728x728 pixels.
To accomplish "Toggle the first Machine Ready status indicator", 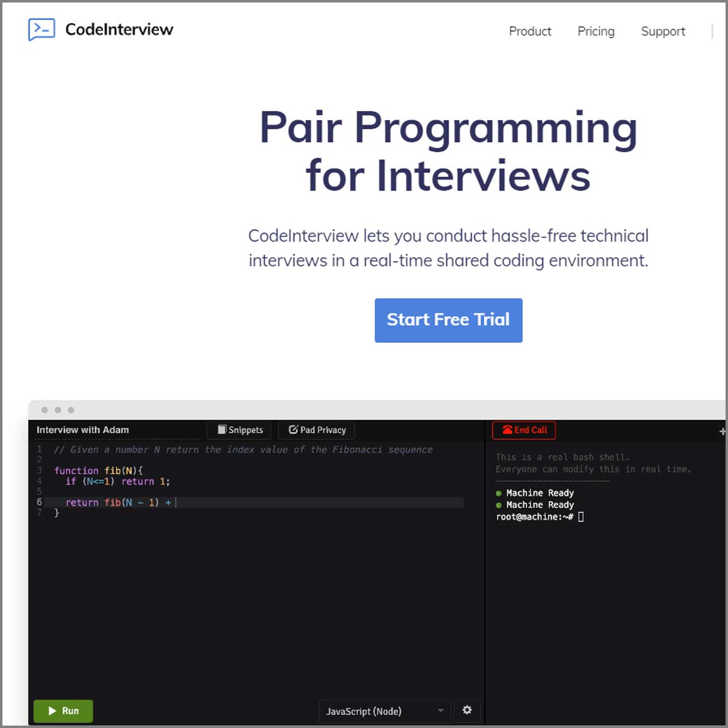I will pos(499,493).
